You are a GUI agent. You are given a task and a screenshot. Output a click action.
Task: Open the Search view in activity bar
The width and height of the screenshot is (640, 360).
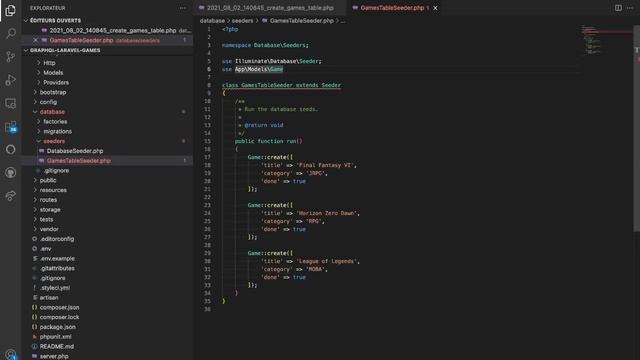coord(11,33)
